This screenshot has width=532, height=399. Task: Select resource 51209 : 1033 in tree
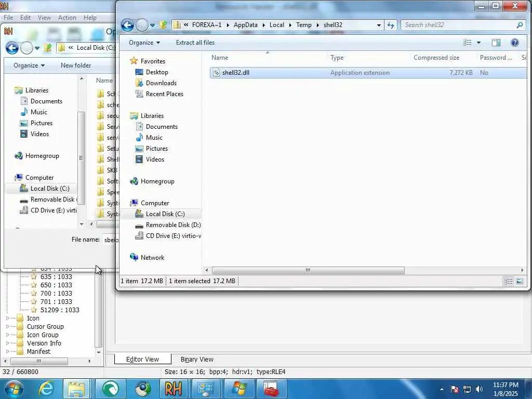(x=60, y=310)
